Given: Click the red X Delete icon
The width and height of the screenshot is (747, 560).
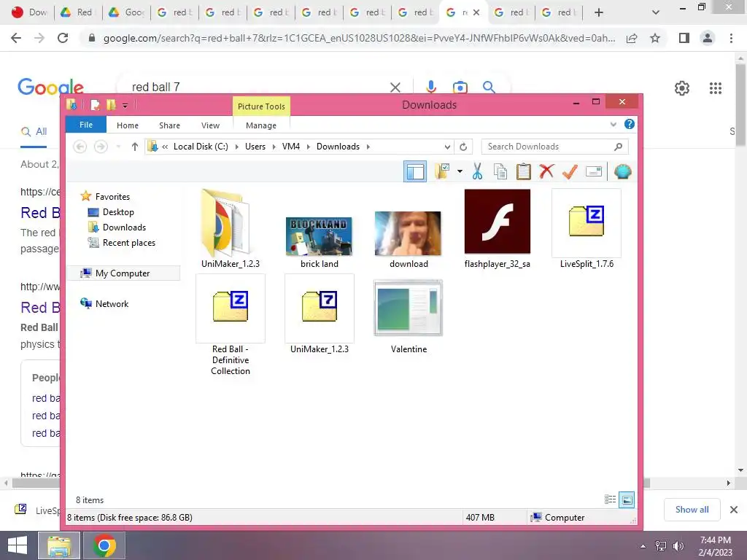Looking at the screenshot, I should click(x=547, y=171).
